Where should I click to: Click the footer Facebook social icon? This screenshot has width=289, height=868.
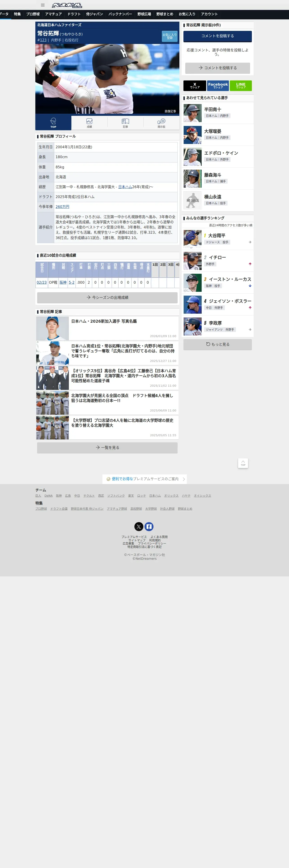click(149, 527)
